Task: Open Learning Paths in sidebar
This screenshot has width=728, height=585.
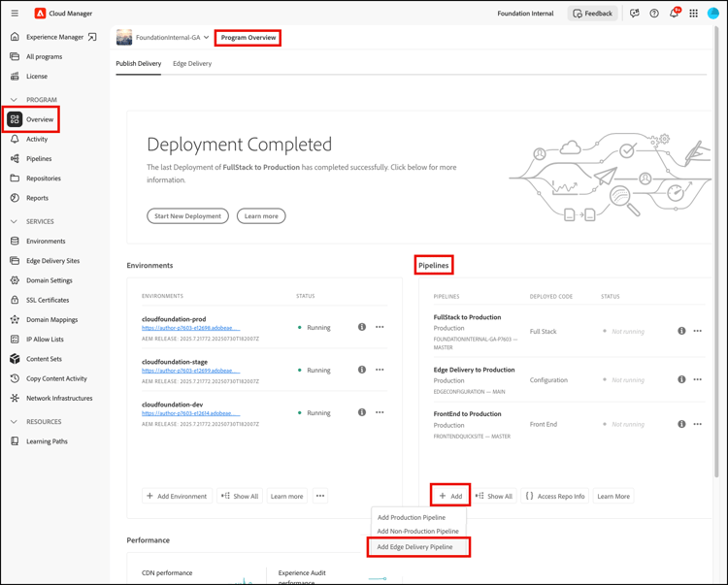Action: (x=47, y=441)
